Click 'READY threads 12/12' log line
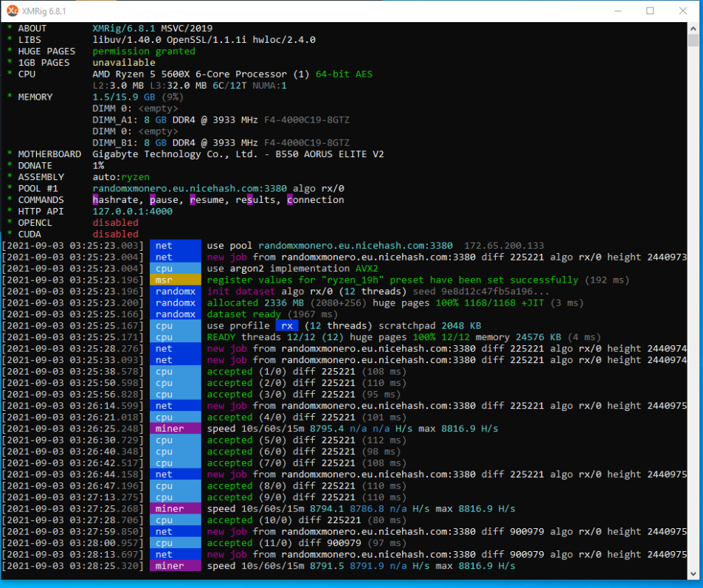The height and width of the screenshot is (588, 703). pyautogui.click(x=404, y=337)
